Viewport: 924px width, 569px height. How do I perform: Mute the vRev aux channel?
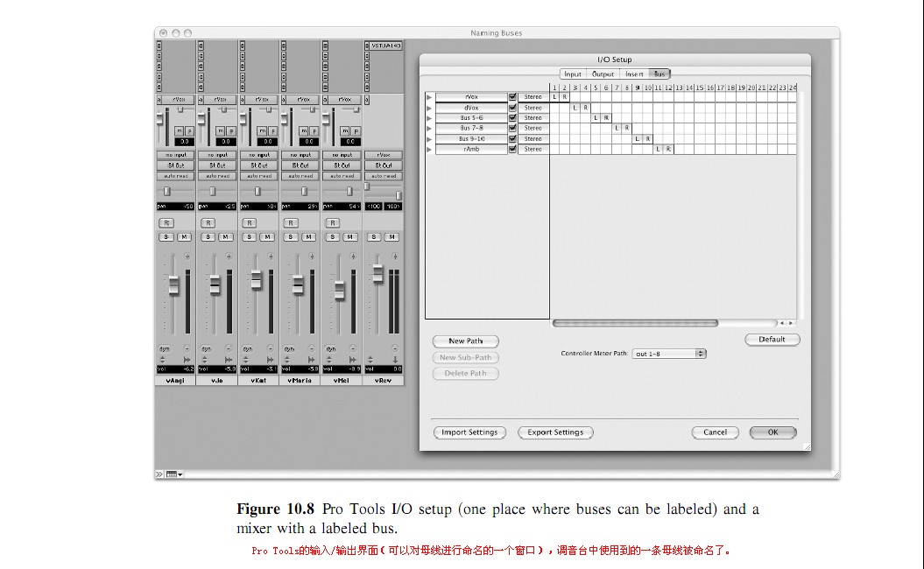(x=392, y=236)
